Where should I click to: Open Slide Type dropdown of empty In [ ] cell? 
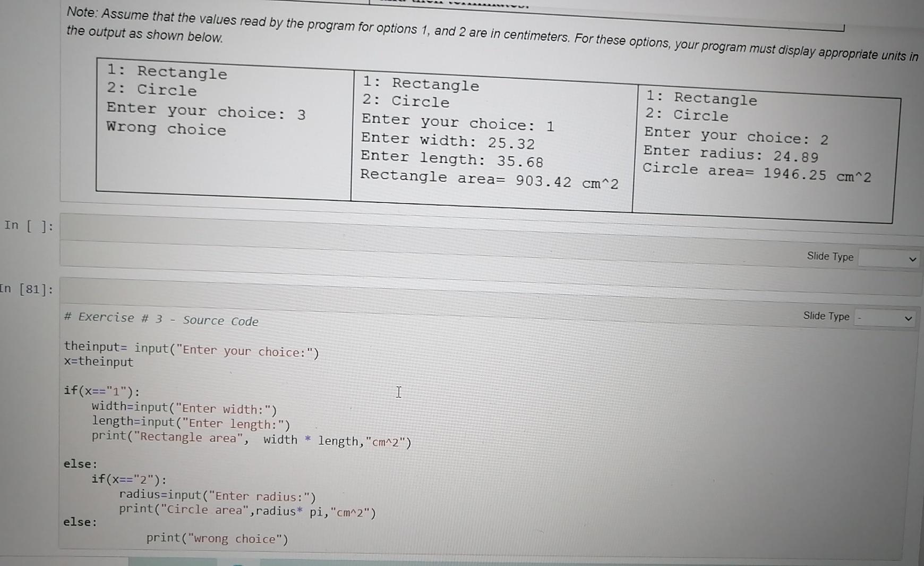tap(888, 259)
